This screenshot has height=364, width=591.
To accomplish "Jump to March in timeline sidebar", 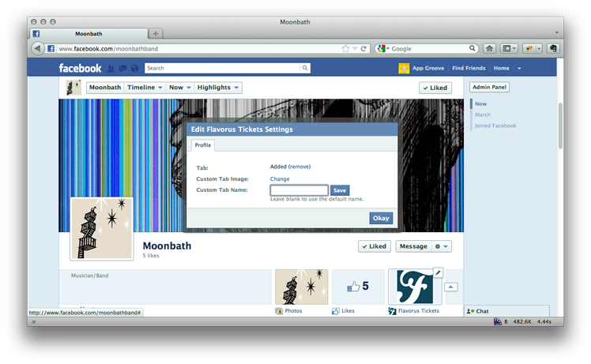I will point(483,114).
